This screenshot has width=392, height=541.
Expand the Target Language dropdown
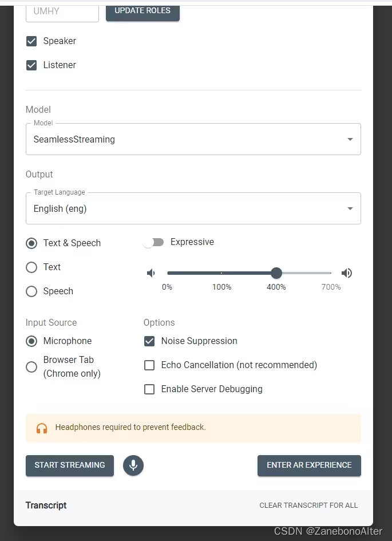(193, 208)
